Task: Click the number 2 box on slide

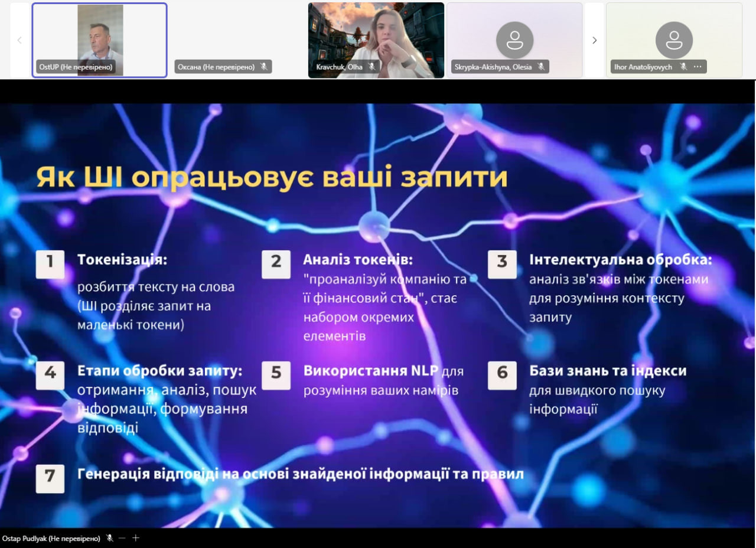Action: (276, 264)
